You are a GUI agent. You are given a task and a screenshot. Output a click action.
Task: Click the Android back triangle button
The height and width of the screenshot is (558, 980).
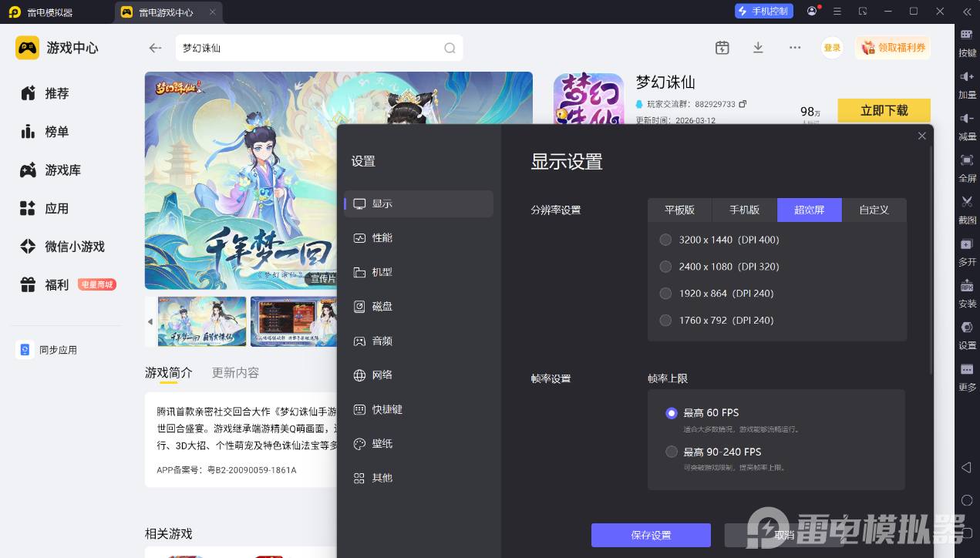click(966, 468)
